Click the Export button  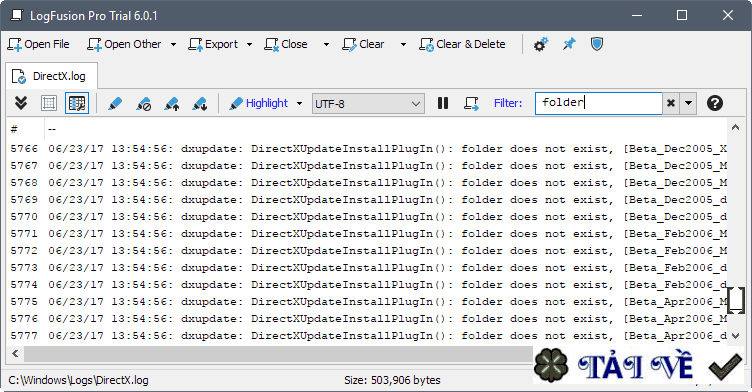pos(213,44)
